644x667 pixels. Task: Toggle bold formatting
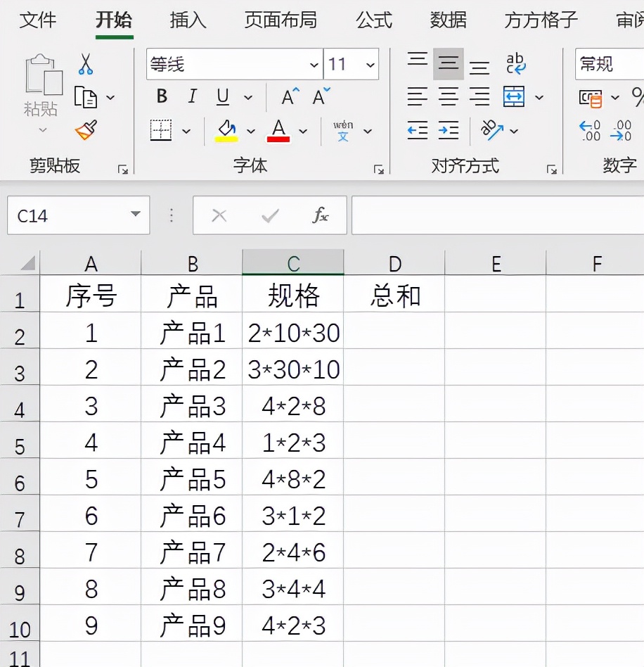click(161, 96)
